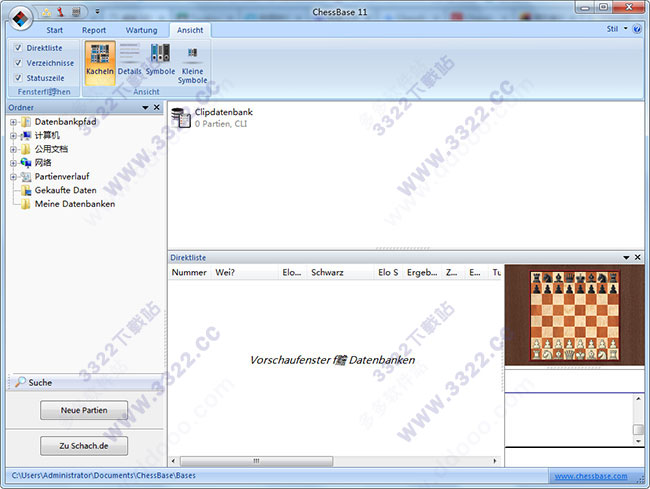Uncheck the Direktliste checkbox
The width and height of the screenshot is (650, 489).
[x=18, y=48]
